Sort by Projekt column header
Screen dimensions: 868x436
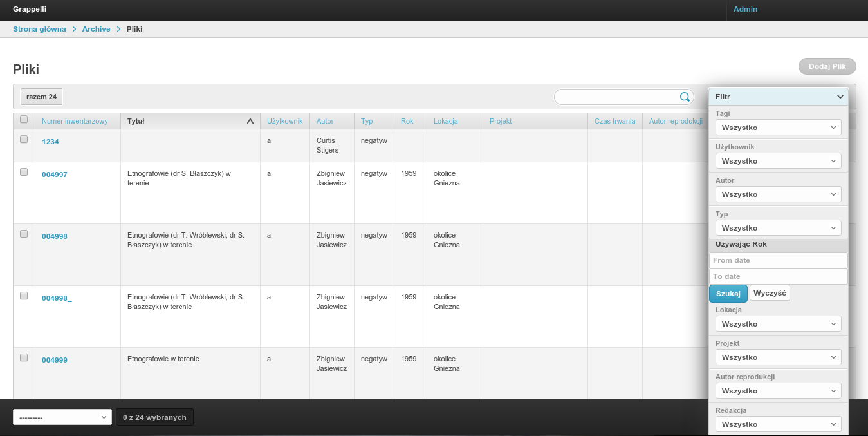pos(501,121)
